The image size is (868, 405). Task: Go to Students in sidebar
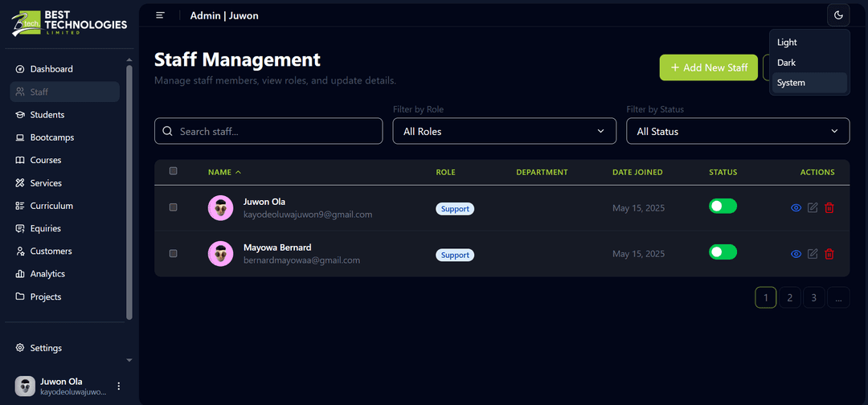tap(65, 115)
